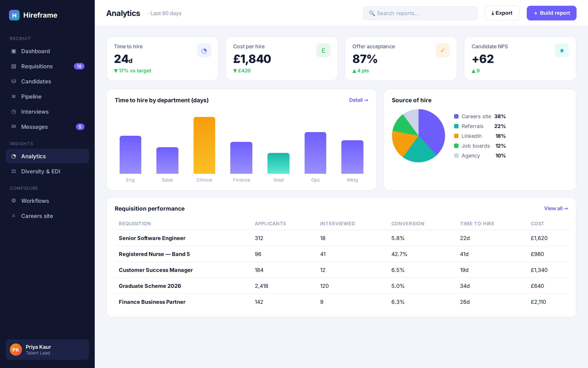This screenshot has height=368, width=588.
Task: Click the 2,418 applicants value
Action: 262,286
